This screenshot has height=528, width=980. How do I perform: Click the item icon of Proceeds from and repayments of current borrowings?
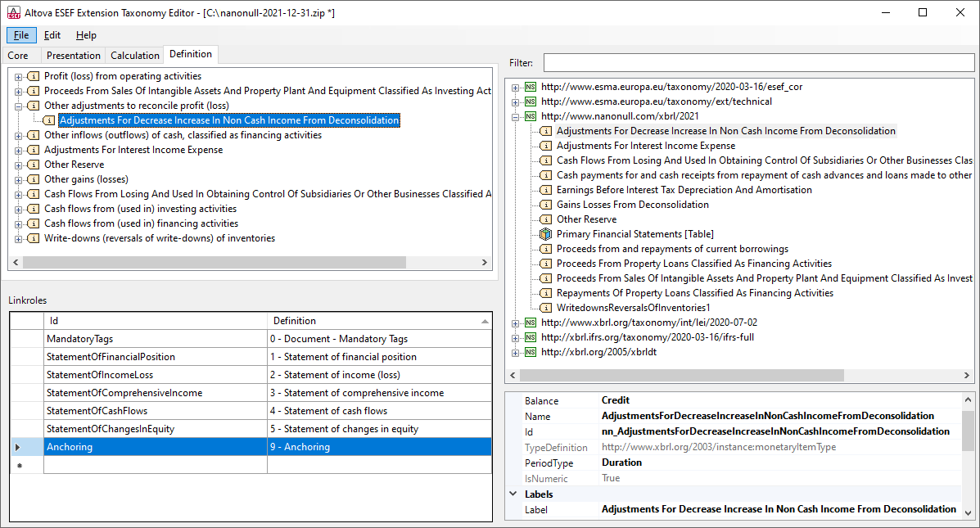tap(545, 250)
